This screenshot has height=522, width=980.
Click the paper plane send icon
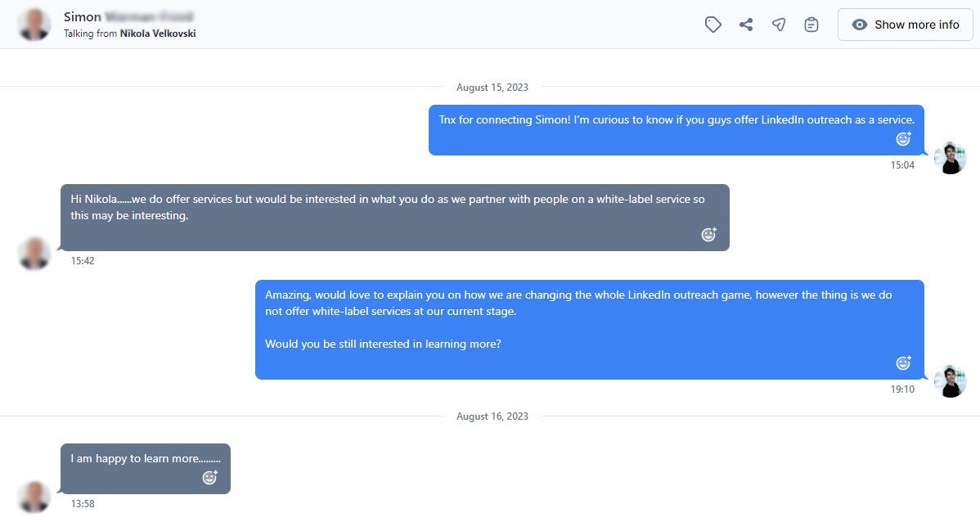(779, 25)
